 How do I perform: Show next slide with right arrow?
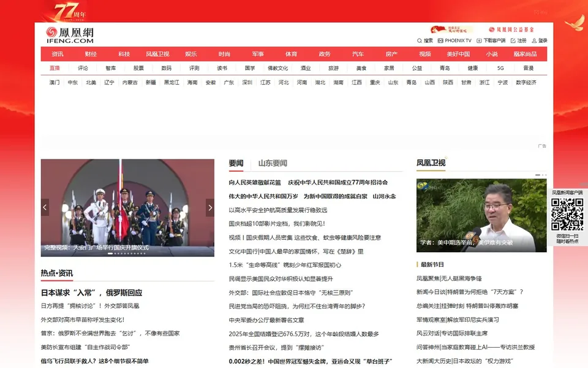(210, 207)
